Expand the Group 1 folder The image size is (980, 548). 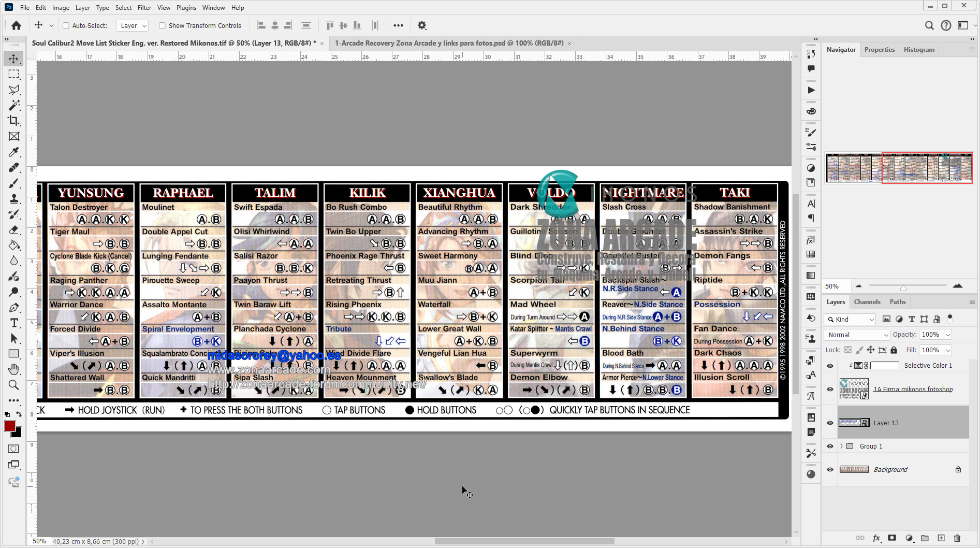[842, 446]
